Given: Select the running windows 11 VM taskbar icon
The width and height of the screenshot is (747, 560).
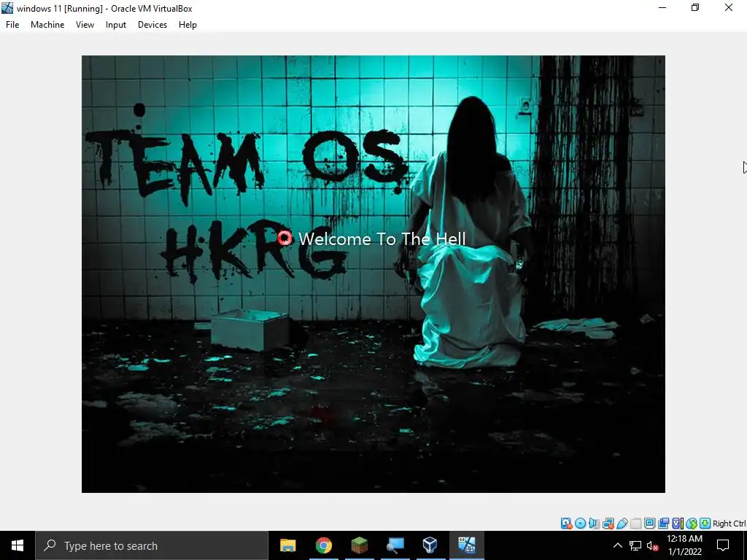Looking at the screenshot, I should tap(467, 545).
